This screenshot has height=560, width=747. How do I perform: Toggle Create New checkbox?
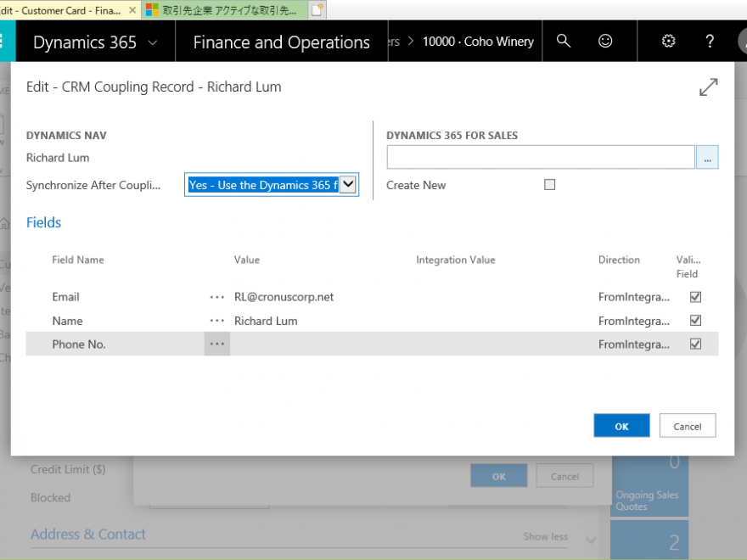coord(550,185)
